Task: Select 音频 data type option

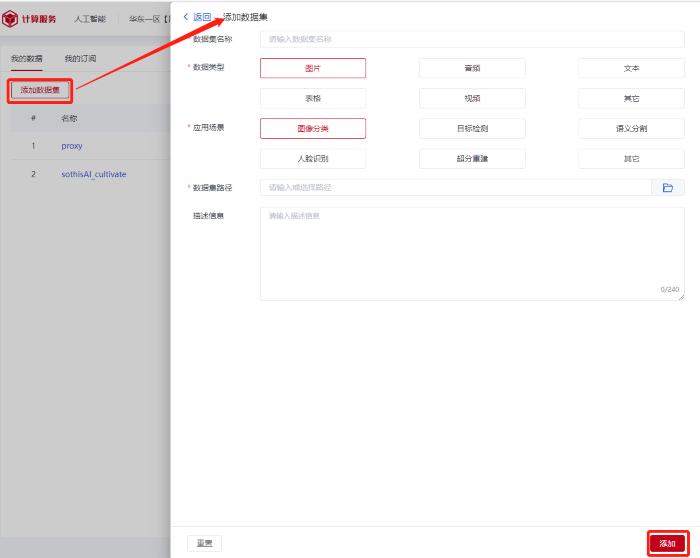Action: pos(472,68)
